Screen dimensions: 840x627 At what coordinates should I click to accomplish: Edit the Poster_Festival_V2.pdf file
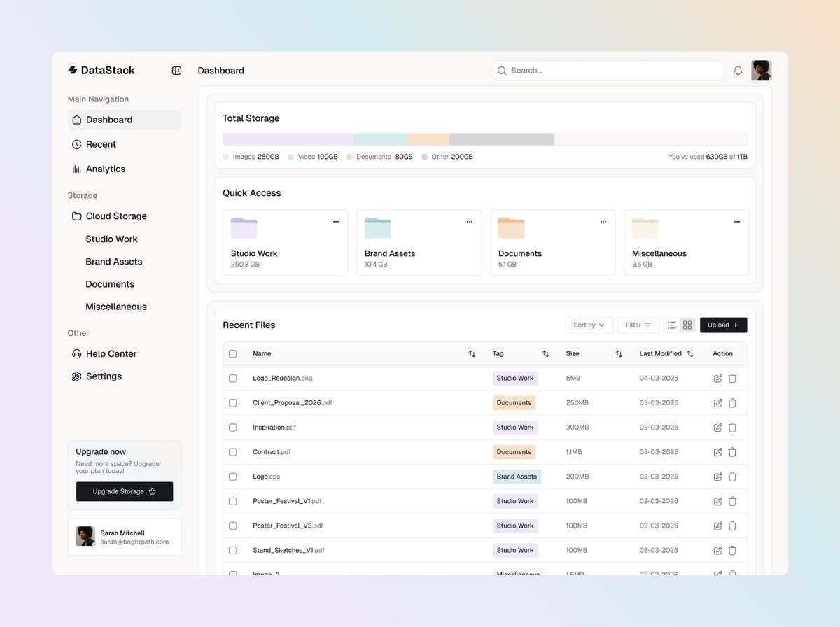pyautogui.click(x=717, y=526)
